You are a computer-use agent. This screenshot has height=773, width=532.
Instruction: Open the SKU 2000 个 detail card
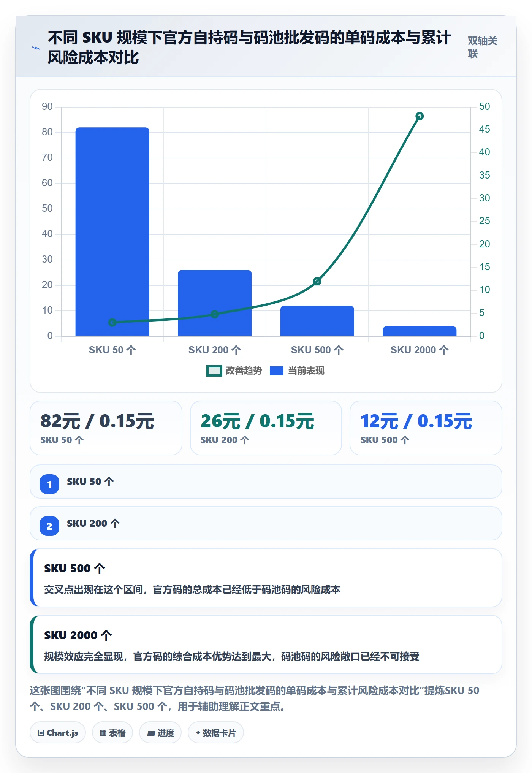click(x=266, y=645)
